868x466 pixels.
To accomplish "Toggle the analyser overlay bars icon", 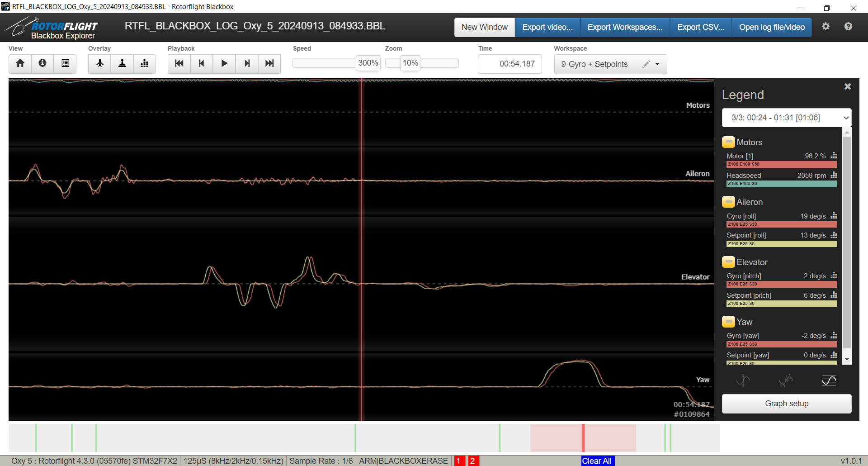I will point(145,64).
